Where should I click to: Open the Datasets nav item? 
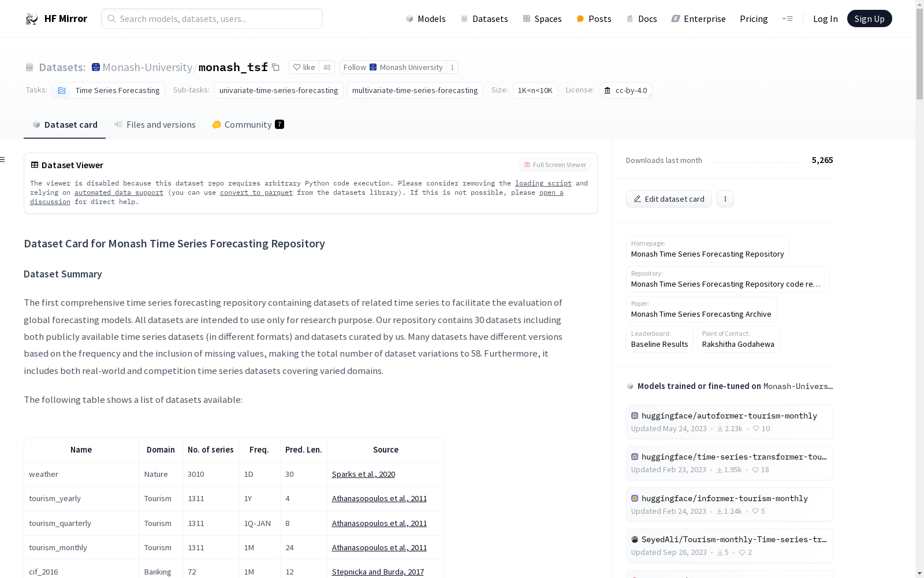(x=484, y=18)
